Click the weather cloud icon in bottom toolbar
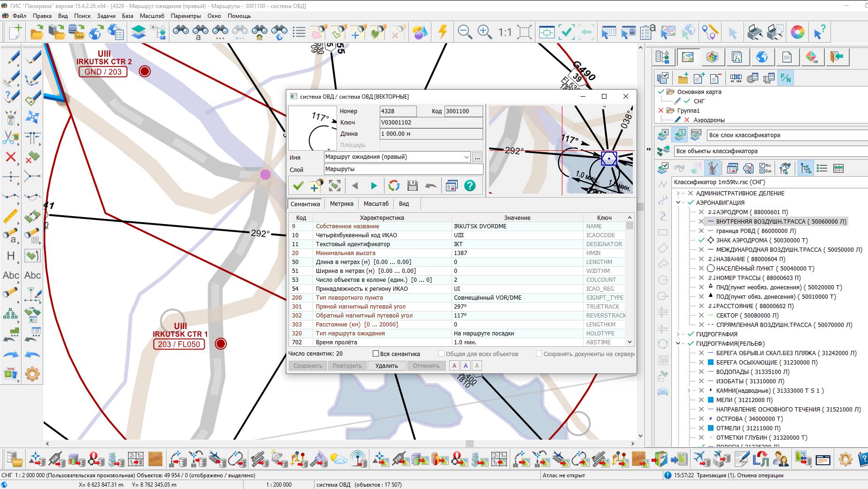Viewport: 868px width, 489px height. pyautogui.click(x=338, y=459)
